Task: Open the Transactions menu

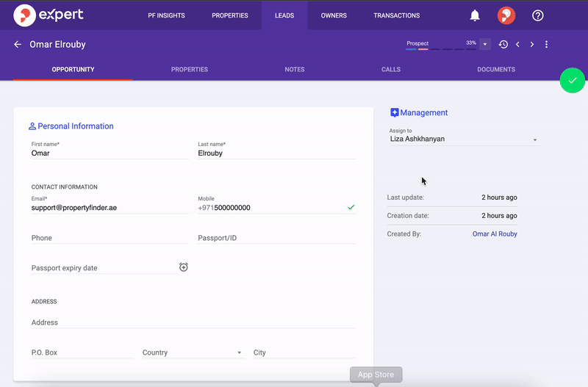Action: click(x=397, y=15)
